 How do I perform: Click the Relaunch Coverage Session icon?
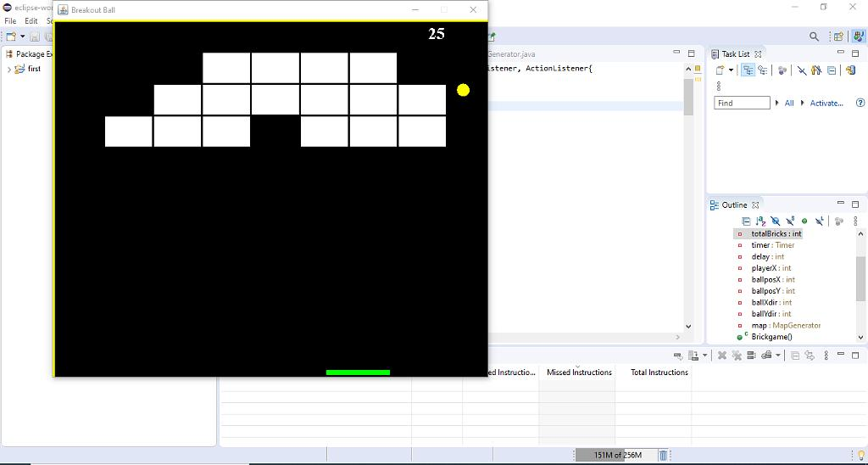coord(677,356)
